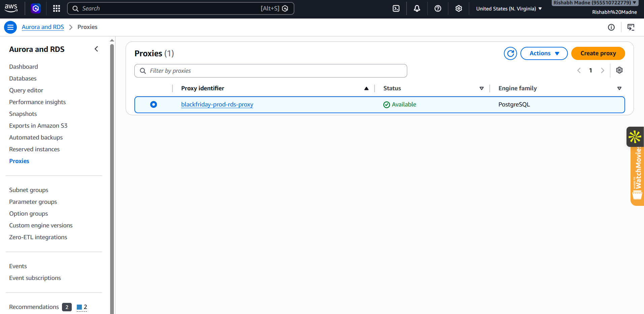644x314 pixels.
Task: Open the Actions dropdown
Action: (x=544, y=53)
